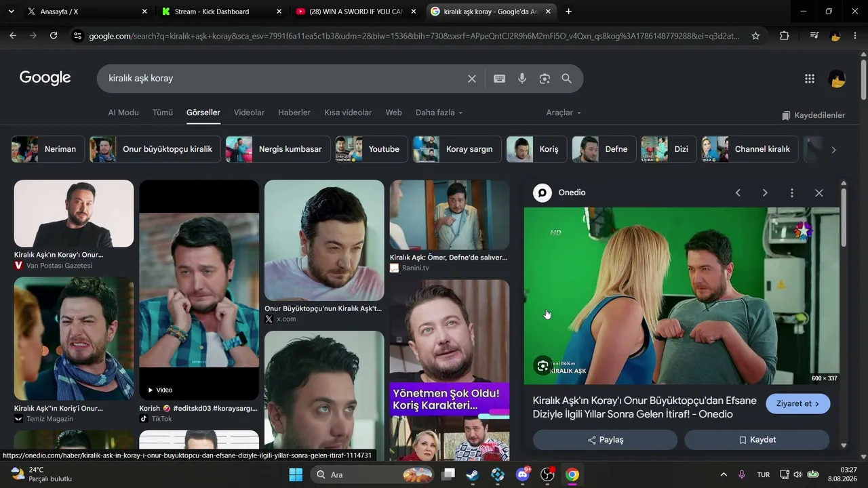Screen dimensions: 868x488
Task: Show the previous image in the preview panel
Action: pyautogui.click(x=738, y=193)
